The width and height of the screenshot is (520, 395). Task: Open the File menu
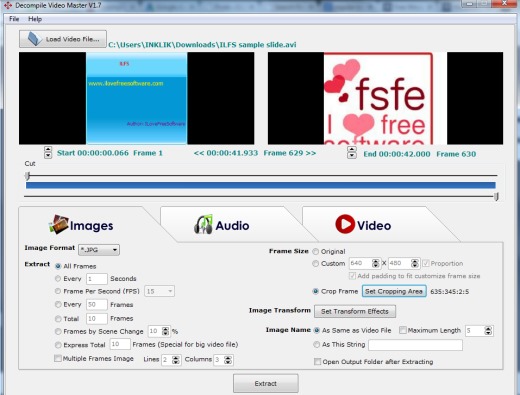pos(14,19)
